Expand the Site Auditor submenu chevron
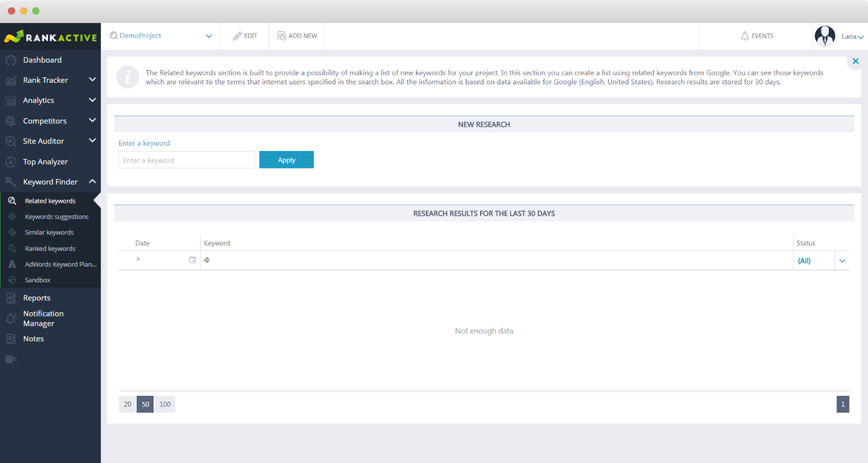 pyautogui.click(x=92, y=141)
